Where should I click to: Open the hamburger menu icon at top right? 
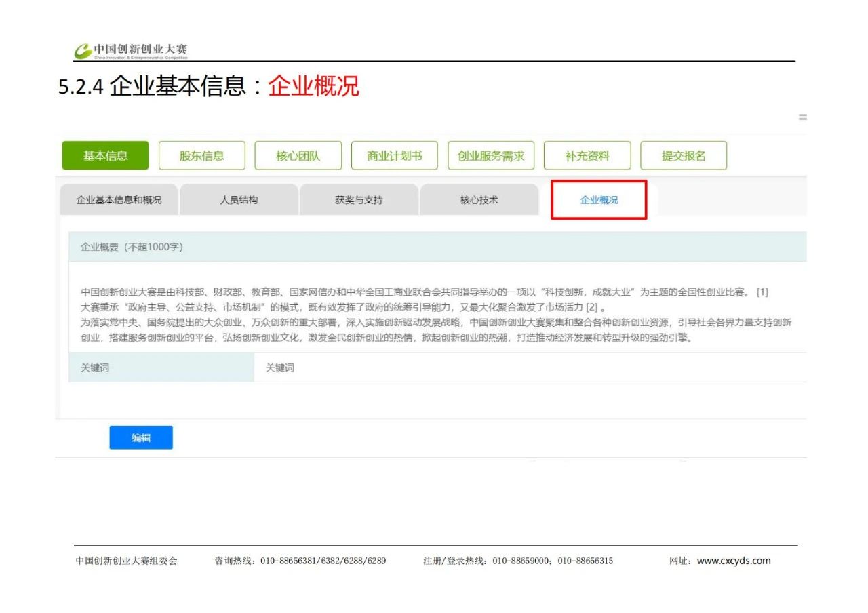click(802, 117)
